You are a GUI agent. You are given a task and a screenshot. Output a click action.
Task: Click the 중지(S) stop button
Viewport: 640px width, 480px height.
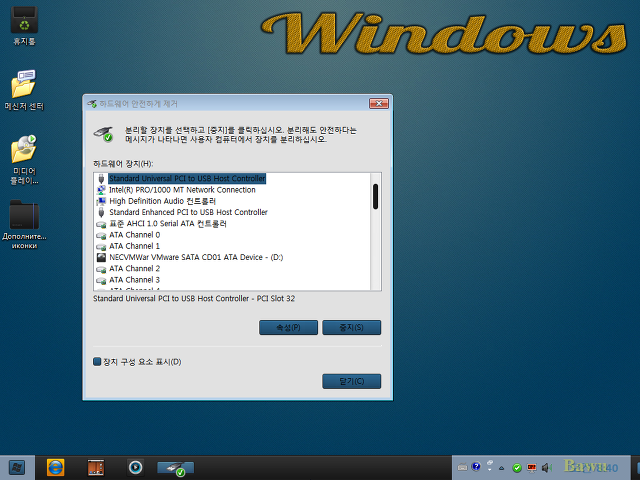351,327
